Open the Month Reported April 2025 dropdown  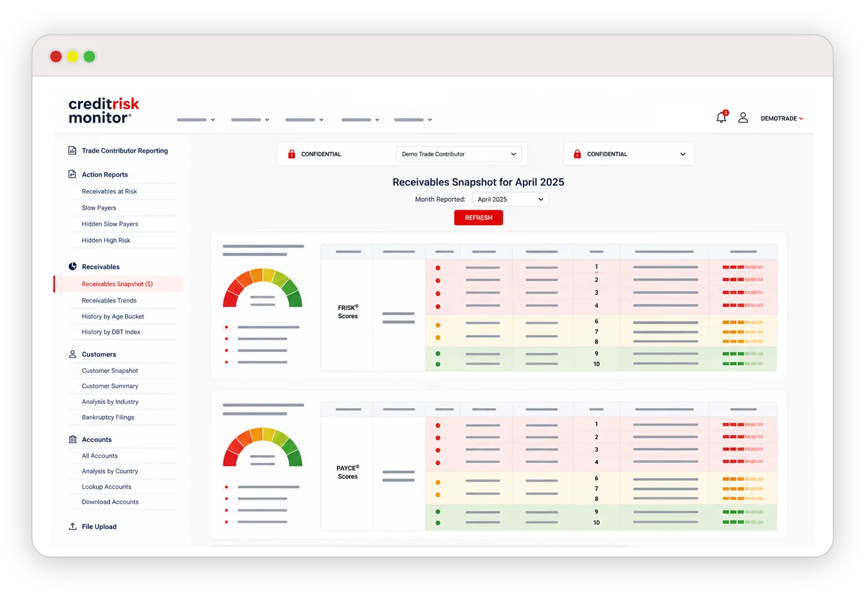[510, 199]
